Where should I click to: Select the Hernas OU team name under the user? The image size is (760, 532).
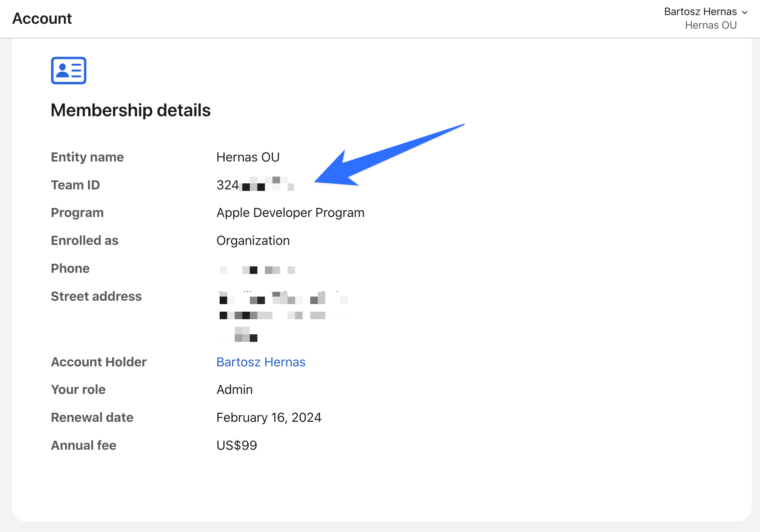tap(711, 25)
